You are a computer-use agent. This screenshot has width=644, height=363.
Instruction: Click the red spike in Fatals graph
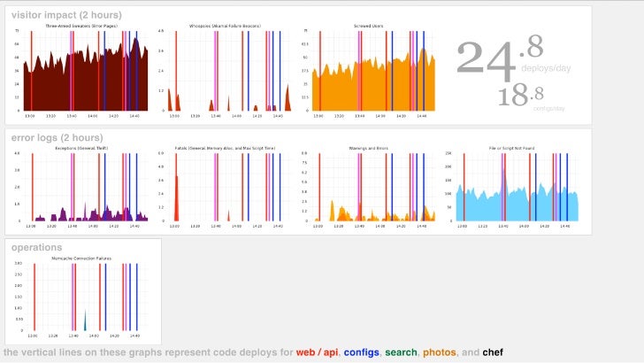click(x=177, y=198)
